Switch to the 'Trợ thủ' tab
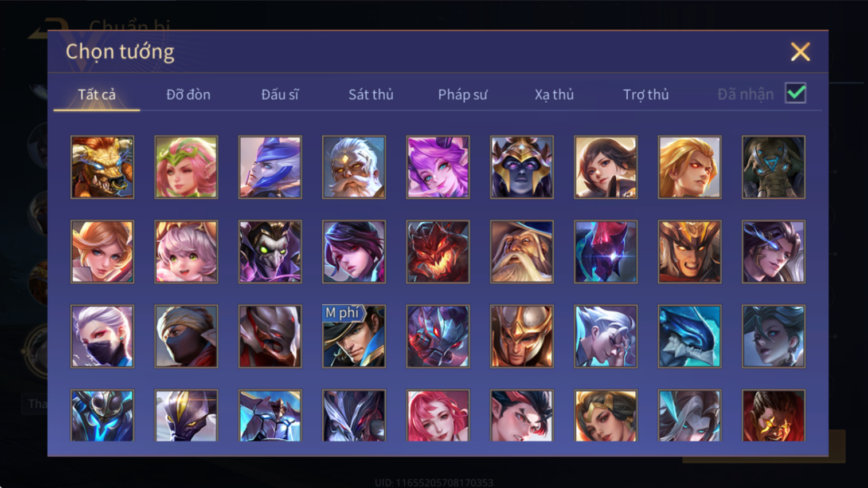The image size is (868, 488). [646, 95]
